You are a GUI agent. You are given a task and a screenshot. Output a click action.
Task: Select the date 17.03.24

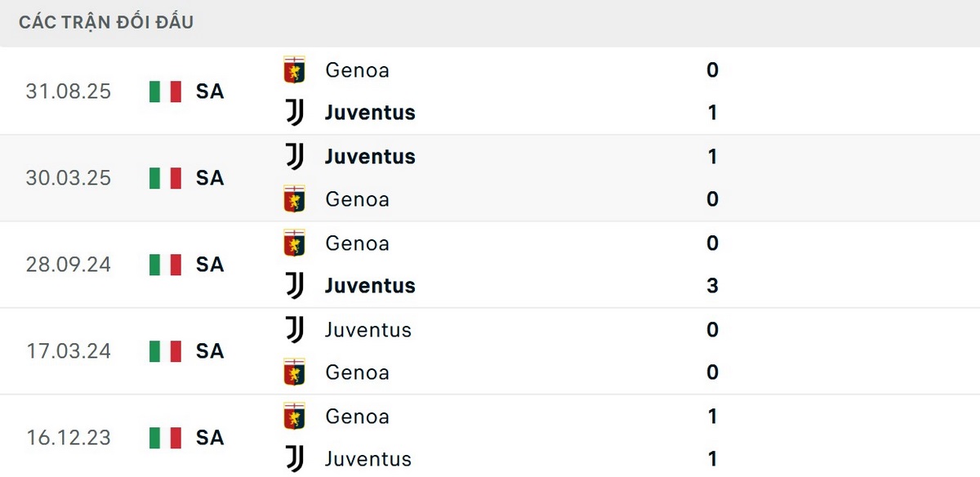tap(69, 351)
